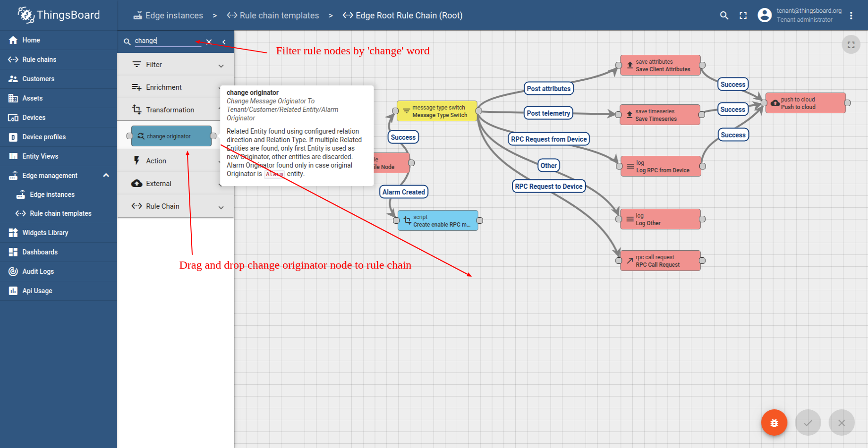
Task: Click Success label after Log RPC from Device
Action: (733, 135)
